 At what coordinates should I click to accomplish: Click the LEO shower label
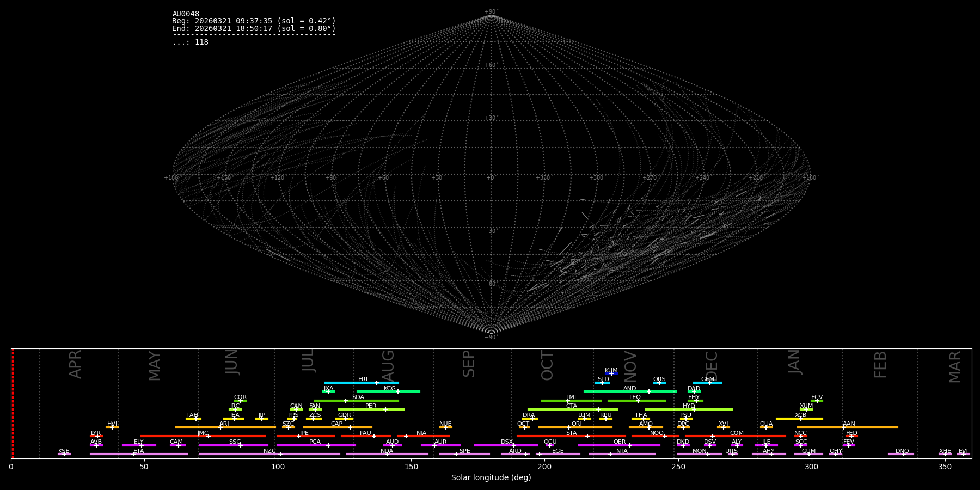click(x=635, y=397)
